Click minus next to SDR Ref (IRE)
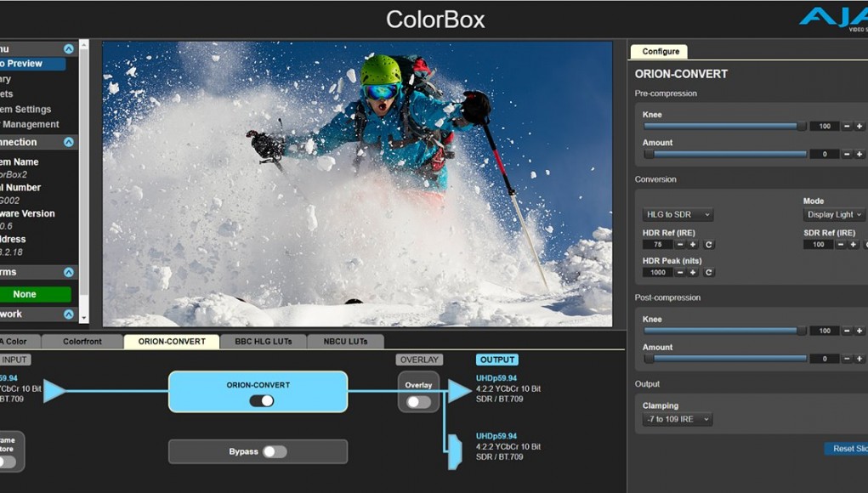Viewport: 868px width, 493px height. coord(841,245)
